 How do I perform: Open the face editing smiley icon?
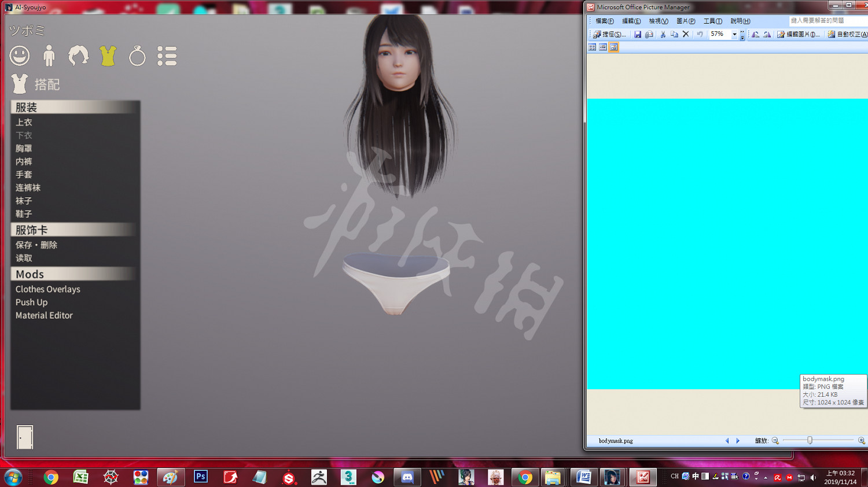[x=20, y=56]
